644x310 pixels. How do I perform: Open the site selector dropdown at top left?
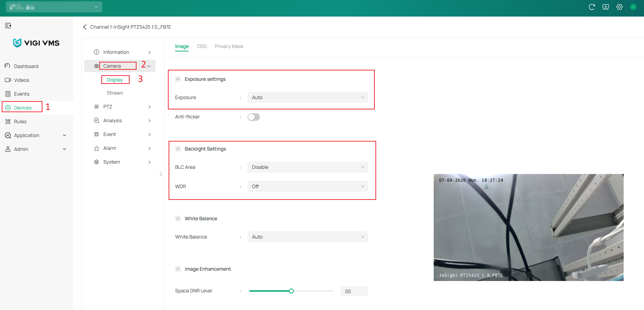(x=54, y=7)
